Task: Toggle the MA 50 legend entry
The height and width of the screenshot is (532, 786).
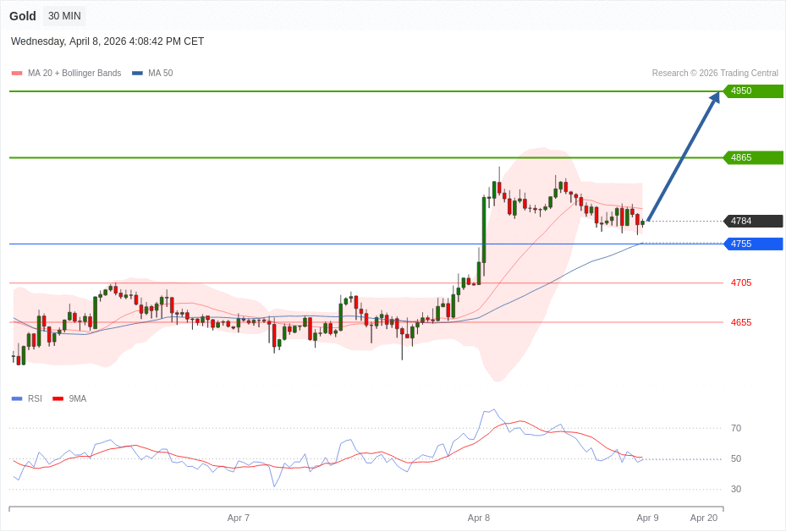Action: click(x=160, y=74)
